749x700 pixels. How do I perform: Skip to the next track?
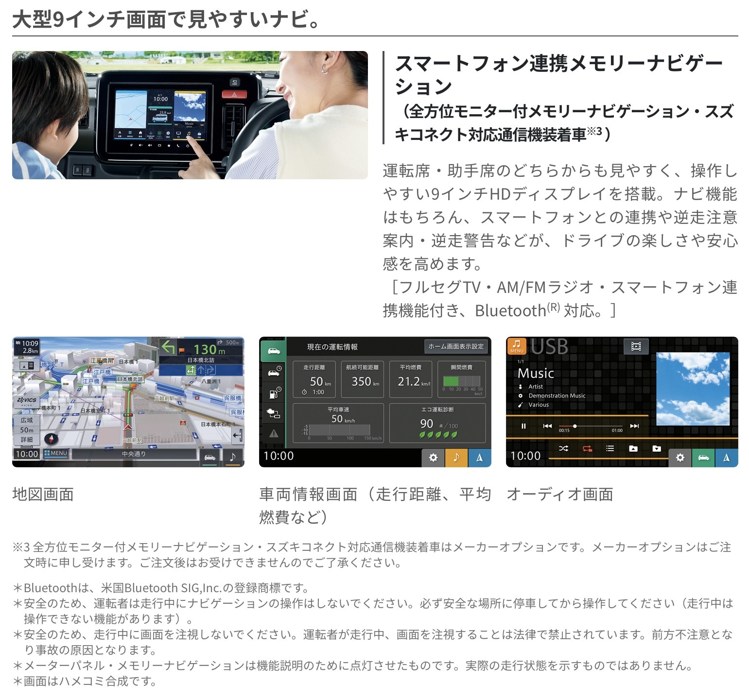coord(634,426)
